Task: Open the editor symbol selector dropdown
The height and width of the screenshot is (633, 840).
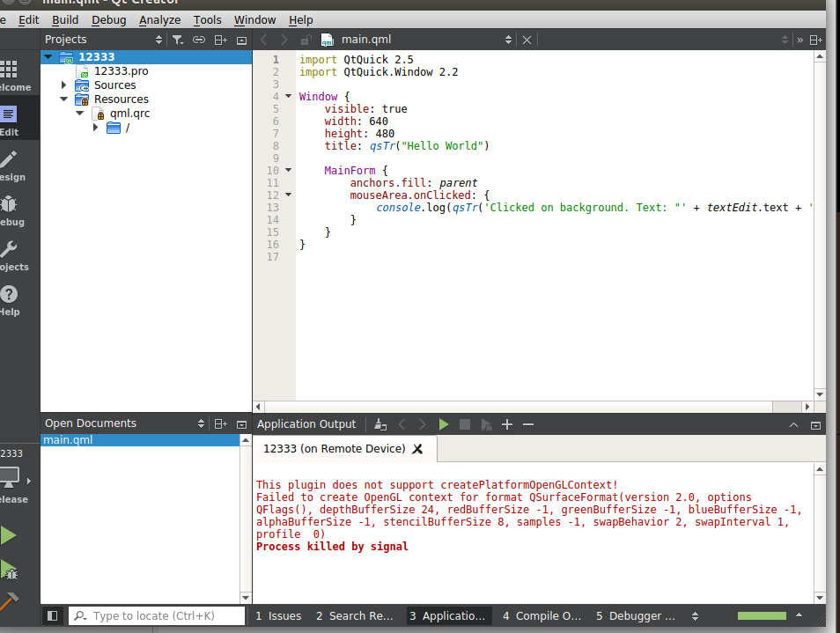Action: click(x=785, y=40)
